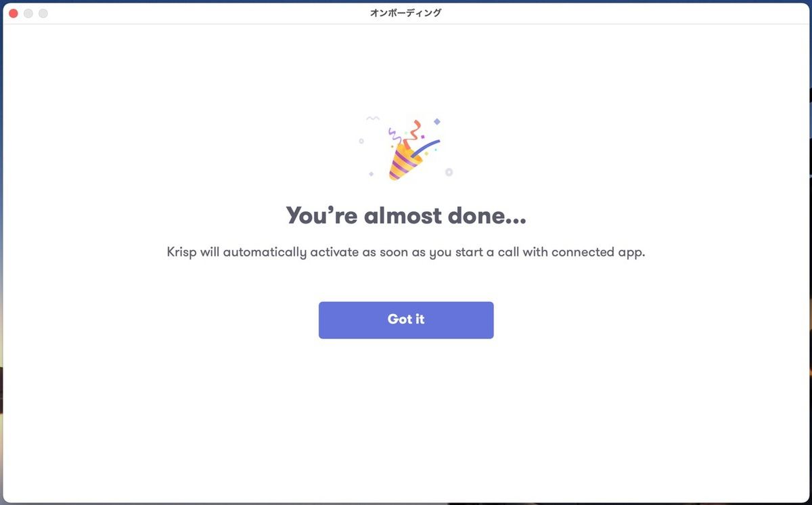The image size is (812, 505).
Task: Click the gray minimize window button
Action: point(28,13)
